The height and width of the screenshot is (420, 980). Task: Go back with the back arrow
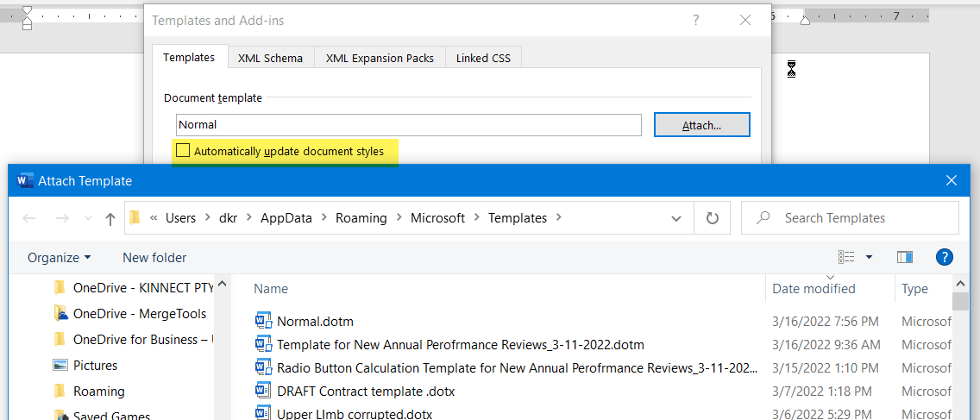point(29,218)
